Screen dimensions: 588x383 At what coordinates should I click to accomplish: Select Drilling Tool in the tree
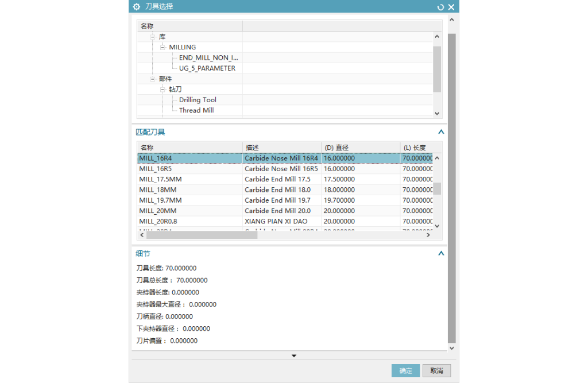point(198,100)
